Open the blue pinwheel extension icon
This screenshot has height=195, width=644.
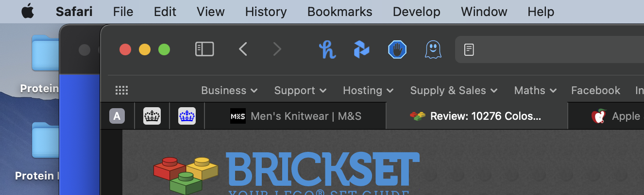361,49
